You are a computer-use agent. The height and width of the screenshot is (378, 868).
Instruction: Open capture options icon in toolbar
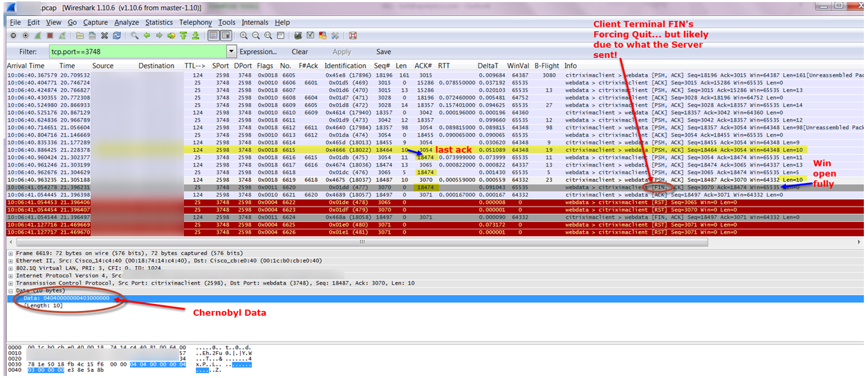coord(26,35)
